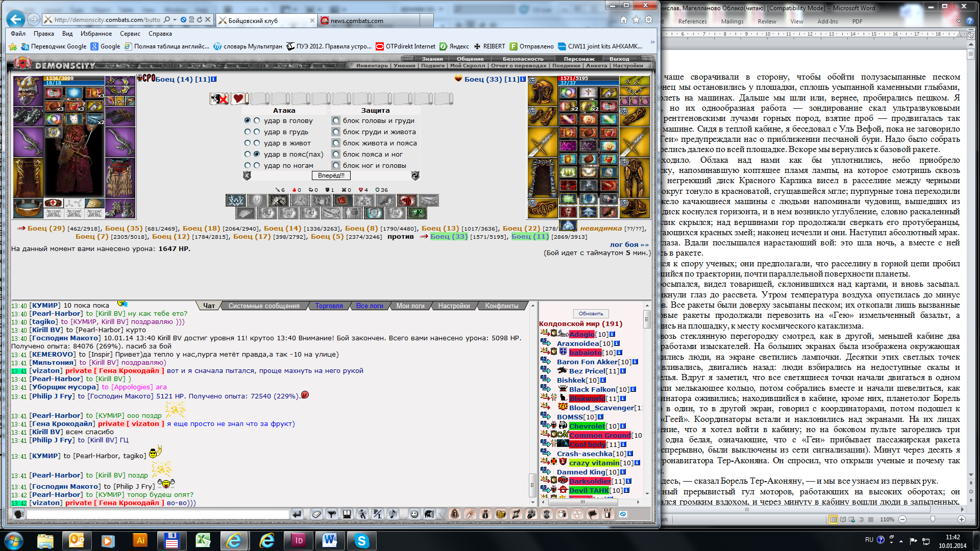Click the eraser clear chat icon
This screenshot has width=980, height=551.
(x=316, y=514)
